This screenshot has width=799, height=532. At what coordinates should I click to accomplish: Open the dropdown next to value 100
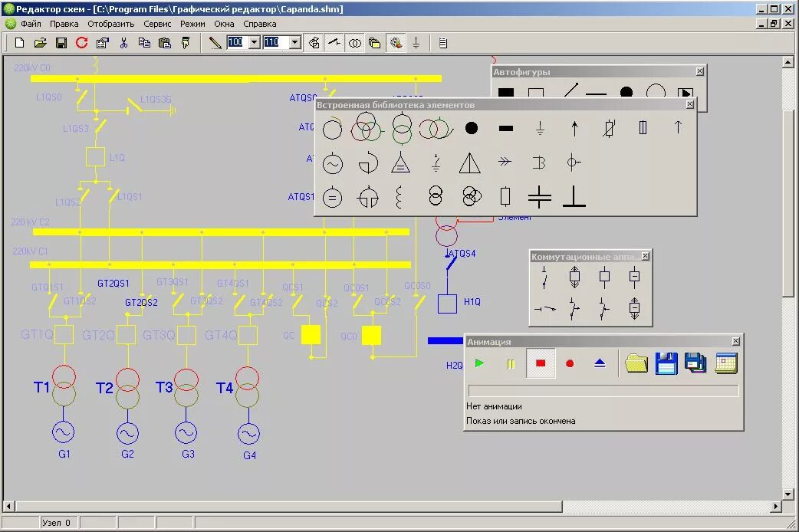[x=254, y=43]
